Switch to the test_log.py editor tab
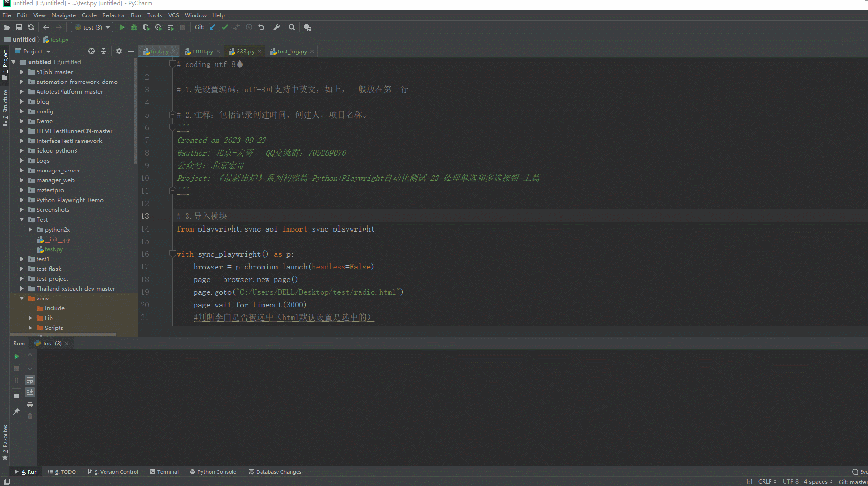Screen dimensions: 868x486 292,51
